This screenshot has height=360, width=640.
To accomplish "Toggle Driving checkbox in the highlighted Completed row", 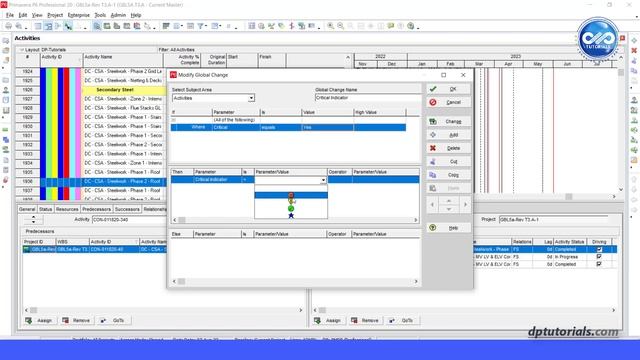I will click(599, 249).
